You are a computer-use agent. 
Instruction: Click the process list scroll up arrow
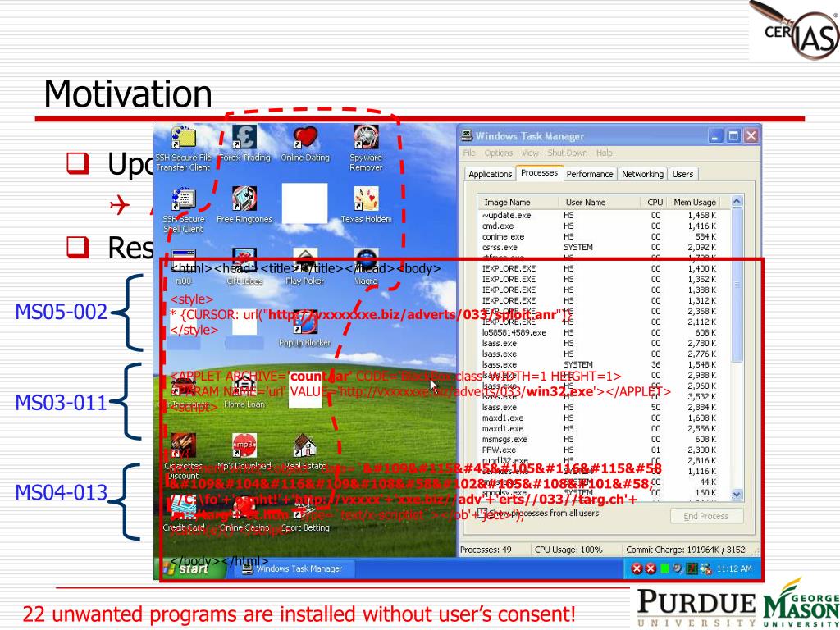pos(737,202)
